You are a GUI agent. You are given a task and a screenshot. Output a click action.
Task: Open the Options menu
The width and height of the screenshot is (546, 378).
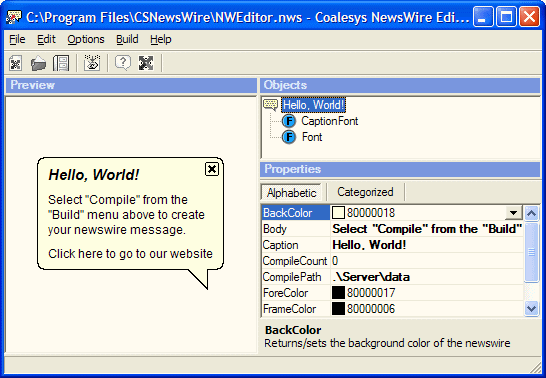[x=86, y=39]
